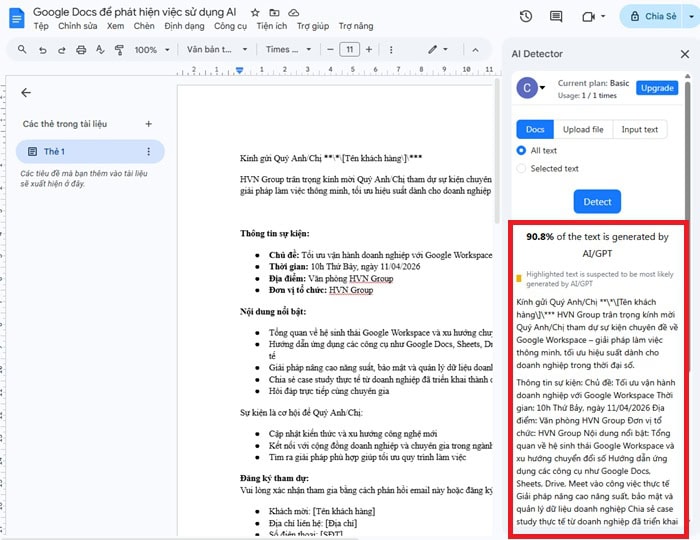The image size is (700, 540).
Task: Open the "Định dạng" menu
Action: (x=183, y=26)
